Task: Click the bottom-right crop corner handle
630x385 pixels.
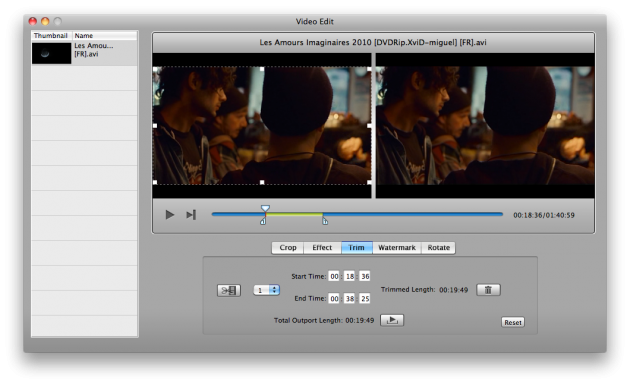Action: click(369, 182)
